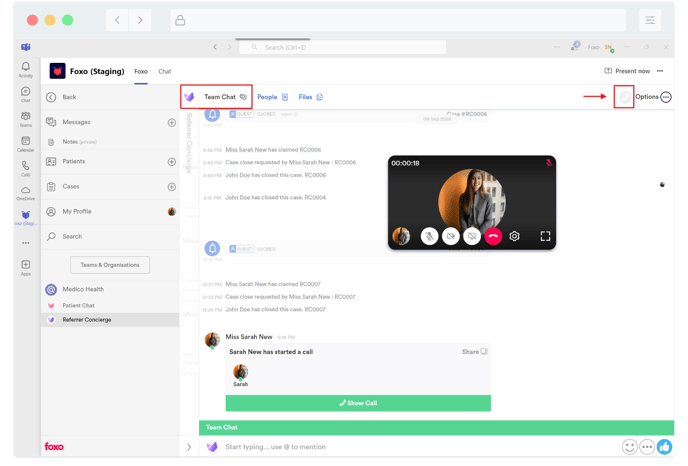Screen dimensions: 688x466
Task: Click Sarah avatar in call card
Action: point(240,372)
